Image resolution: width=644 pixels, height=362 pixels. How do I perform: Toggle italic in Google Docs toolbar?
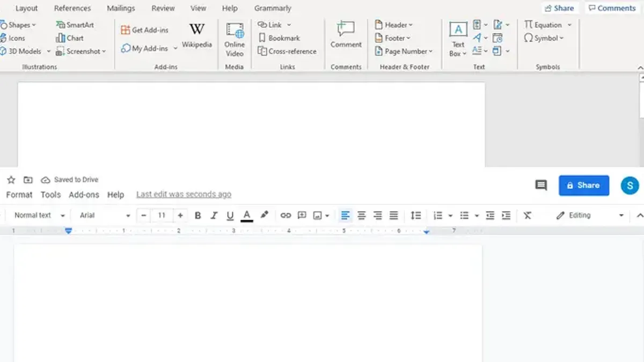coord(214,216)
